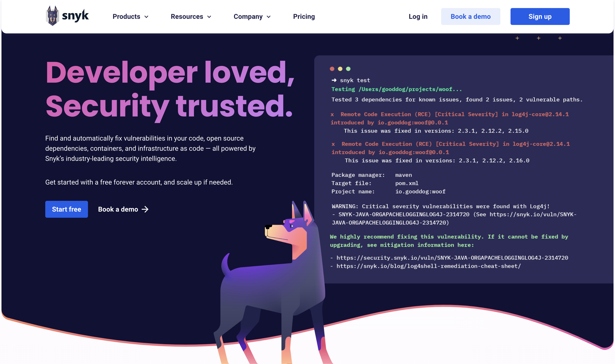Expand the Products dropdown menu
The width and height of the screenshot is (615, 364).
pos(129,16)
